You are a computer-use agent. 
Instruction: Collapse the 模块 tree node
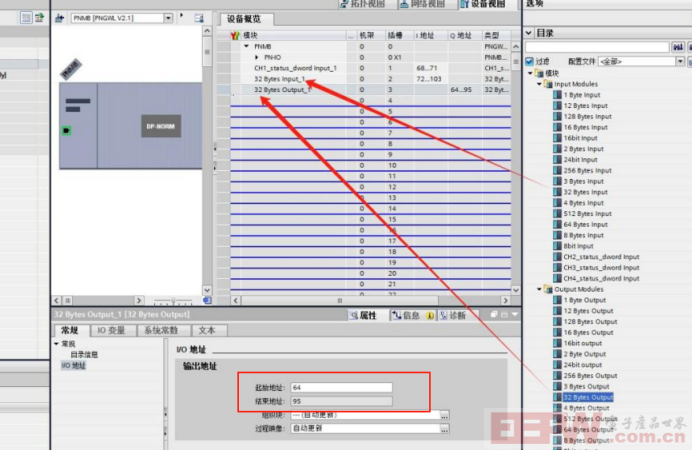click(x=530, y=73)
